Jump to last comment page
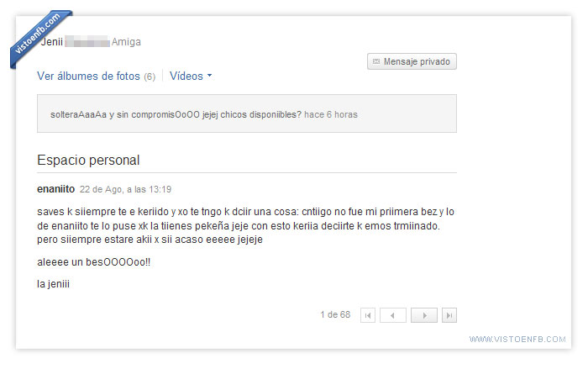588x369 pixels. point(449,315)
